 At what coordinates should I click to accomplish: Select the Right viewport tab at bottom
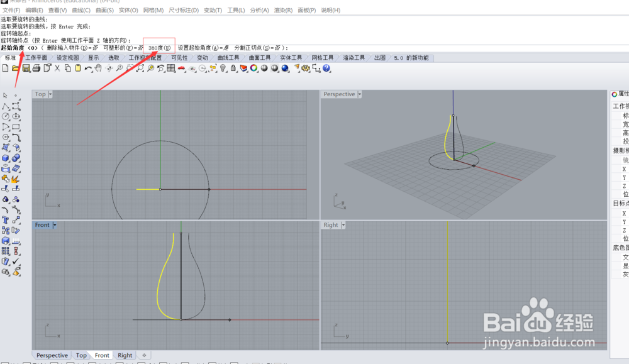click(x=125, y=355)
